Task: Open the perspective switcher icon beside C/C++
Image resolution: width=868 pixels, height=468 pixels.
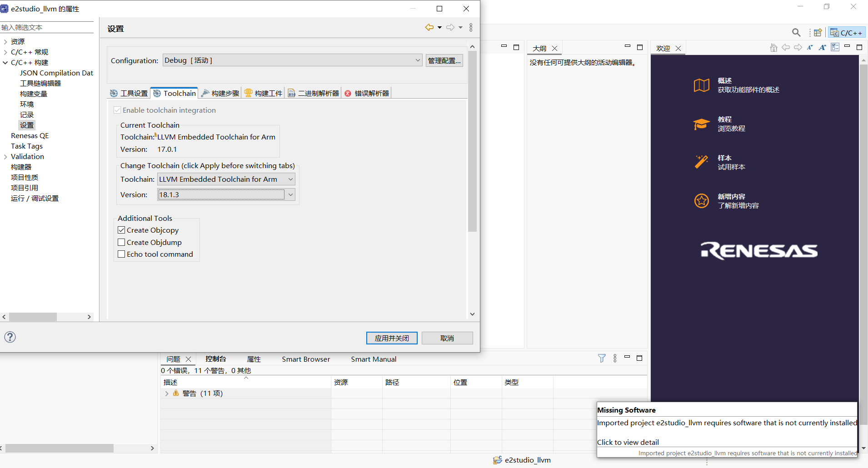Action: [818, 32]
